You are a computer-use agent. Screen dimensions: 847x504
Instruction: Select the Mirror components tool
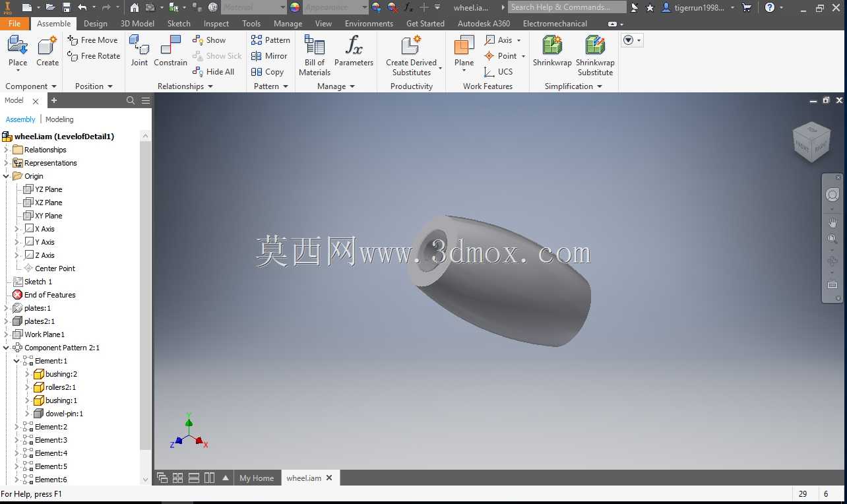269,56
